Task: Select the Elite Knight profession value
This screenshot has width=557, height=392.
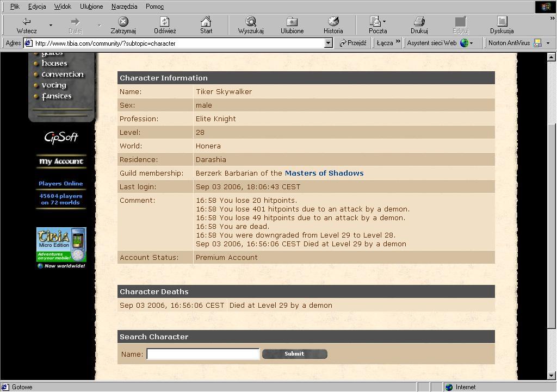Action: pos(215,119)
